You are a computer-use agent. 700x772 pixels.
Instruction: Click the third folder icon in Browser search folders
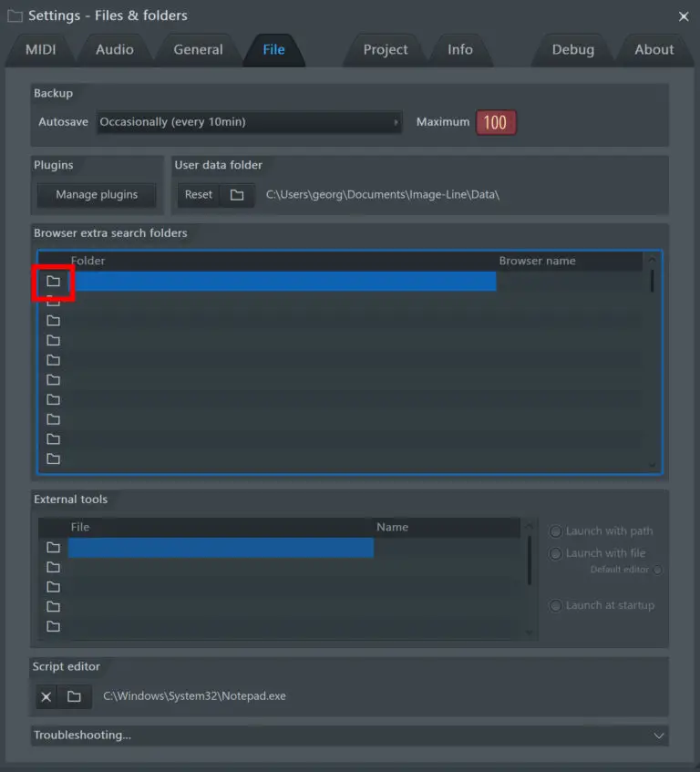click(x=53, y=321)
